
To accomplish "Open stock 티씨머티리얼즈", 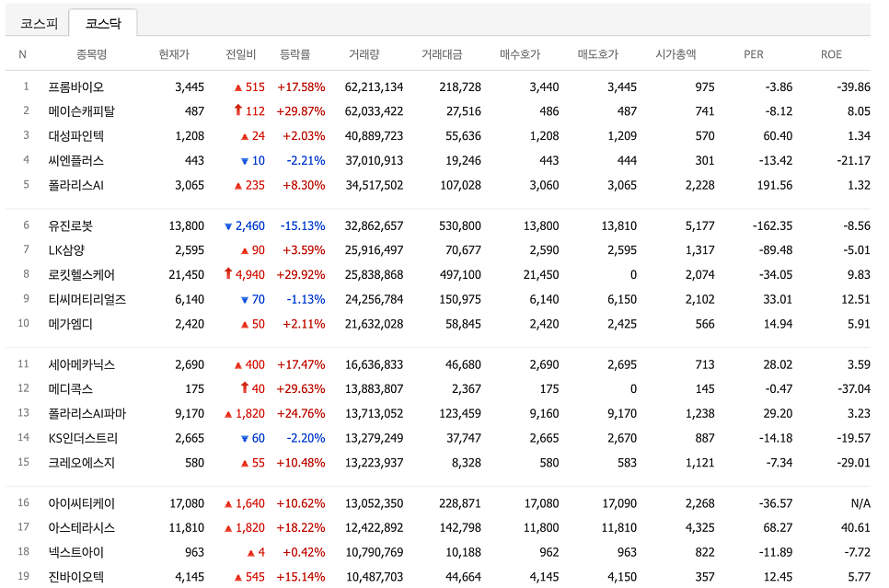I will pos(87,299).
